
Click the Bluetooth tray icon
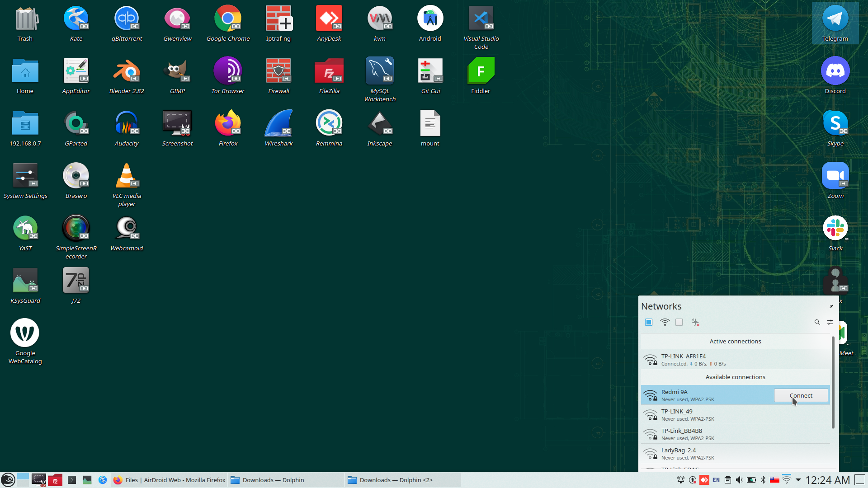click(763, 480)
